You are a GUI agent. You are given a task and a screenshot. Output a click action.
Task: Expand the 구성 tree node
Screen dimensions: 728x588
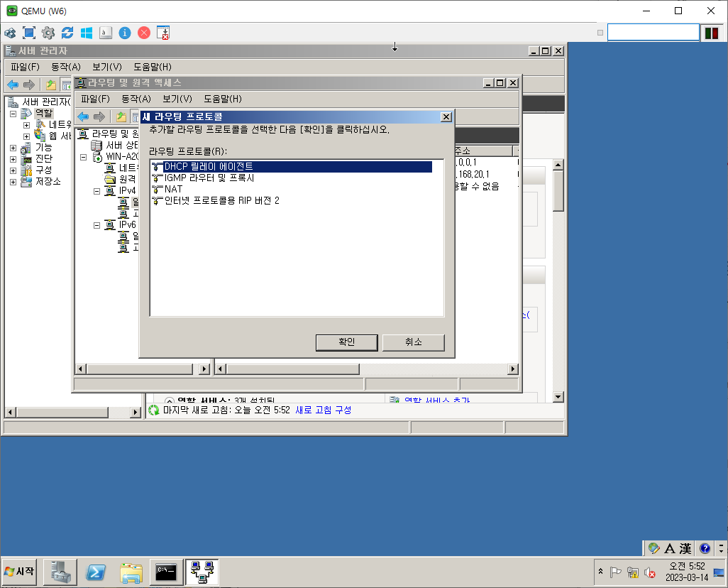[13, 170]
